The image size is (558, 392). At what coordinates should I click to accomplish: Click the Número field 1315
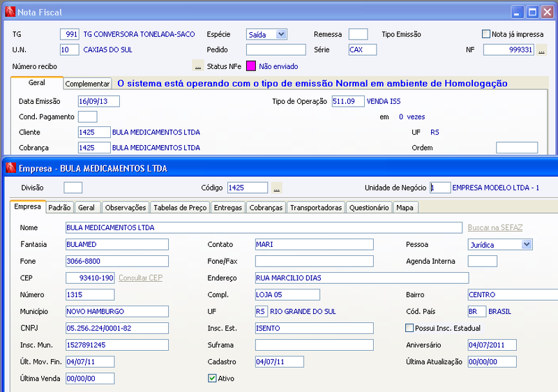click(90, 294)
